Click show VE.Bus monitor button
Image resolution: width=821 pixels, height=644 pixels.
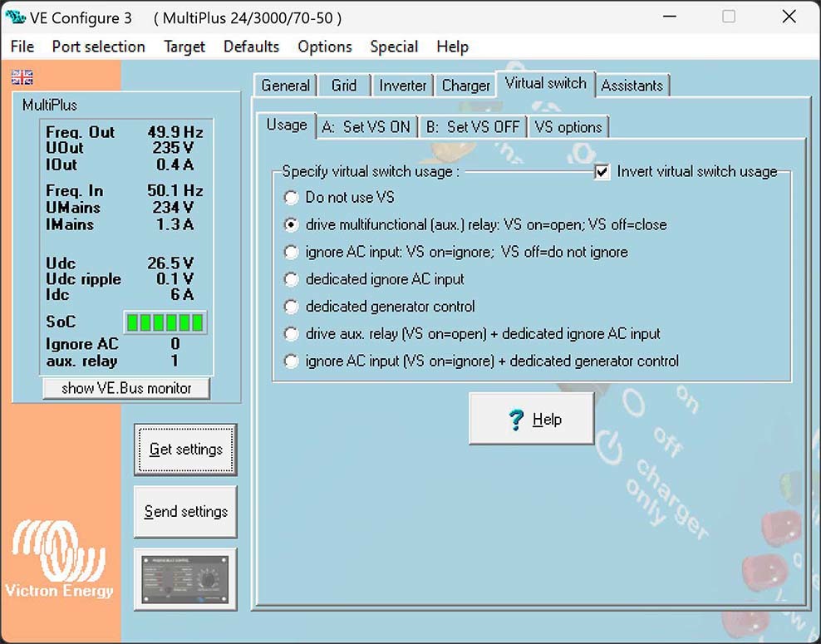tap(126, 388)
